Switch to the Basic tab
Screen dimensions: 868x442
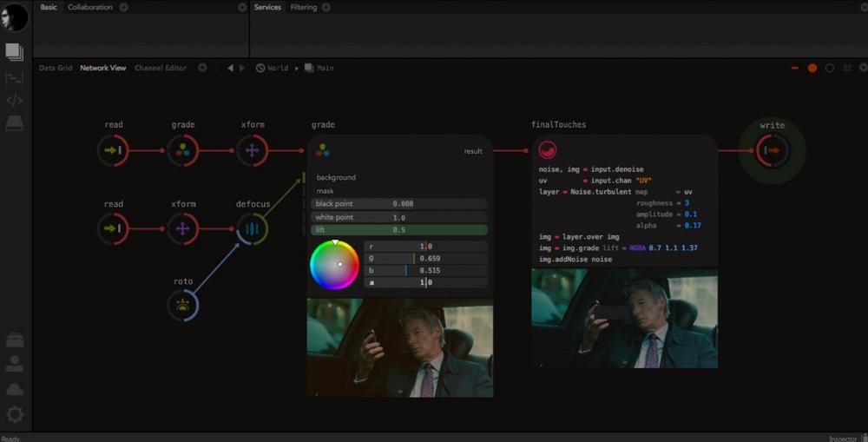point(49,7)
